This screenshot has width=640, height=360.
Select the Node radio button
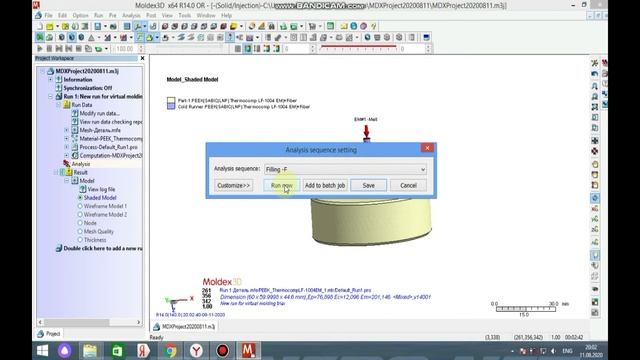pyautogui.click(x=80, y=223)
